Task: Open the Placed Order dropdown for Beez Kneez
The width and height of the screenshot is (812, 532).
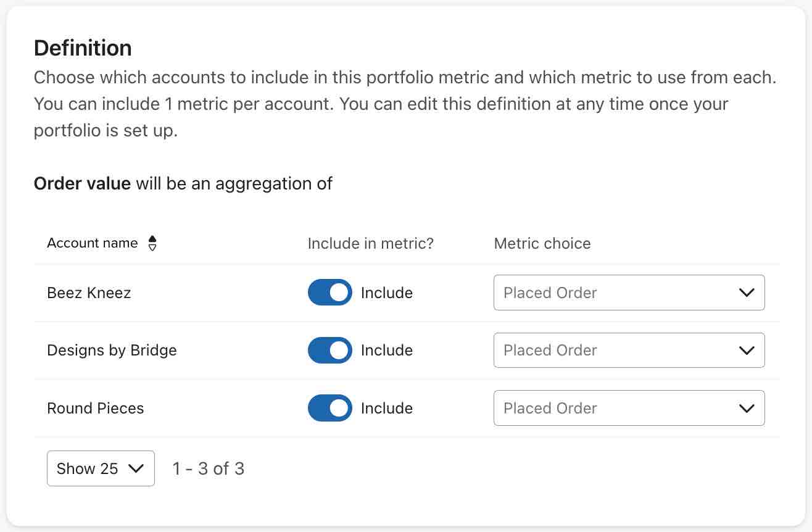Action: [629, 293]
